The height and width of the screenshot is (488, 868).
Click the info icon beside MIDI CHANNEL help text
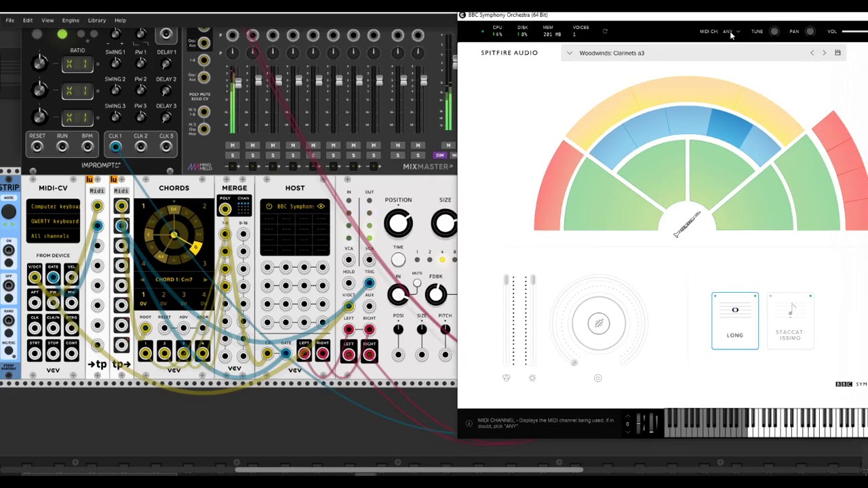(469, 424)
